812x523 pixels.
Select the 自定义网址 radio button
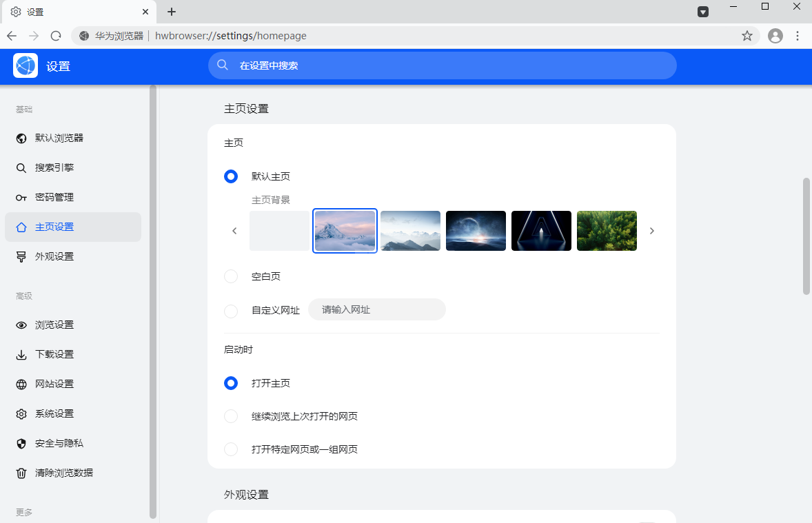[231, 311]
